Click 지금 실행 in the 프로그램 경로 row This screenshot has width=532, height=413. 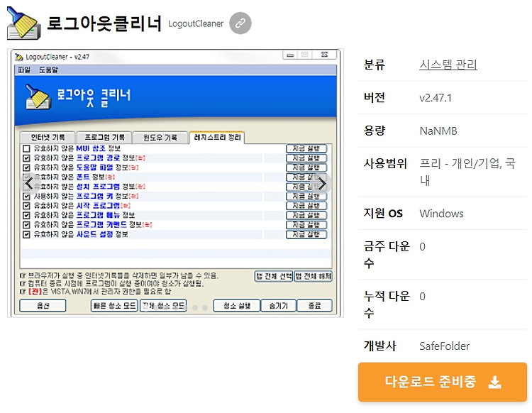coord(306,158)
